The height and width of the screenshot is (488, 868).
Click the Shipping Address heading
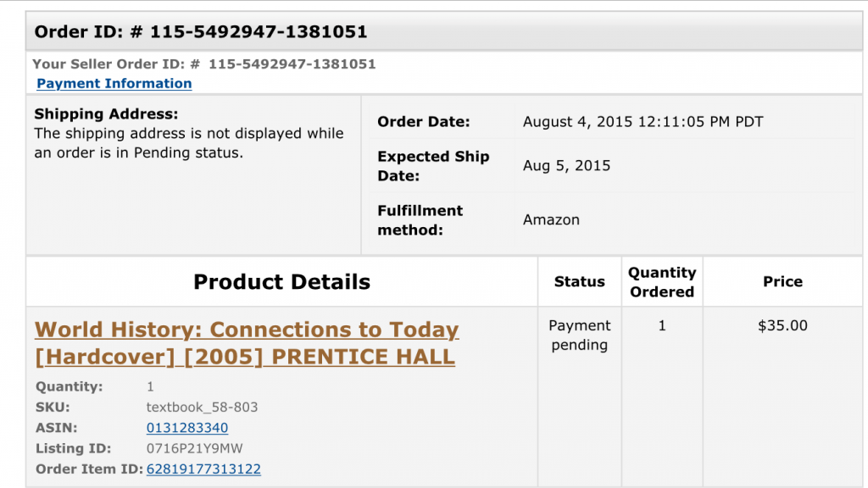tap(106, 114)
